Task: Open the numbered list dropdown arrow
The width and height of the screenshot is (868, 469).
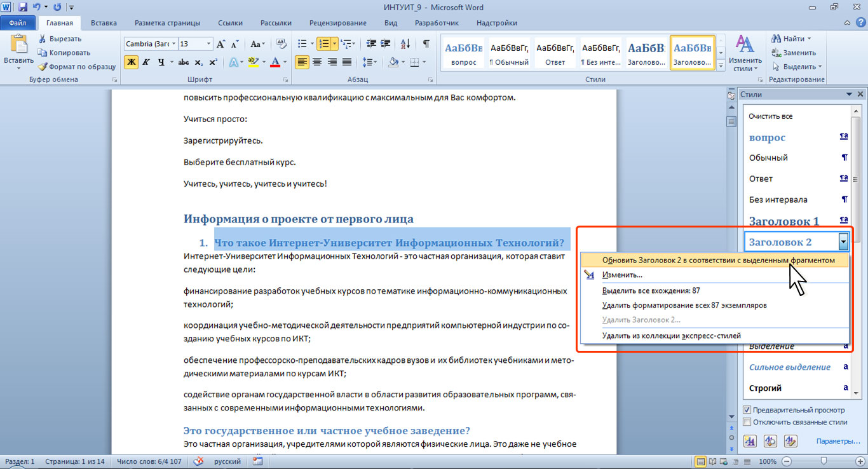Action: (334, 44)
